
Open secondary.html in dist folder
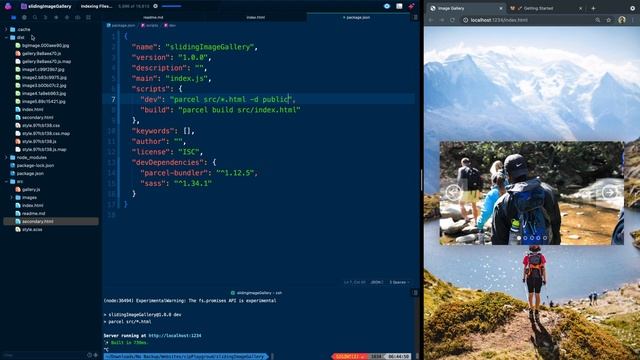point(38,118)
